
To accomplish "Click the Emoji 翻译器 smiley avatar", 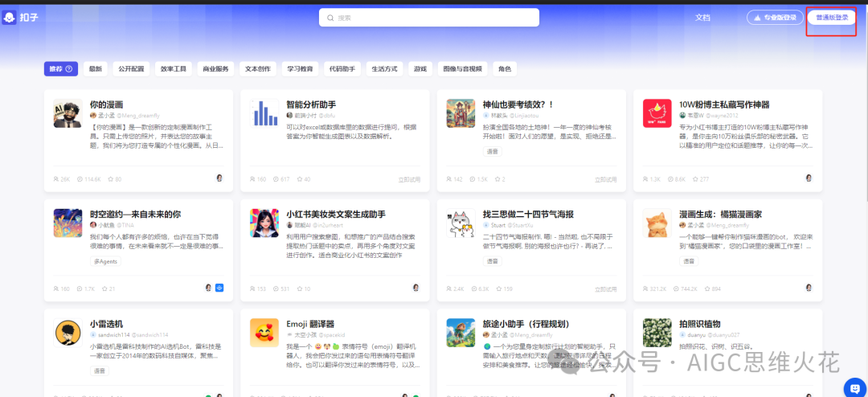I will pos(264,333).
